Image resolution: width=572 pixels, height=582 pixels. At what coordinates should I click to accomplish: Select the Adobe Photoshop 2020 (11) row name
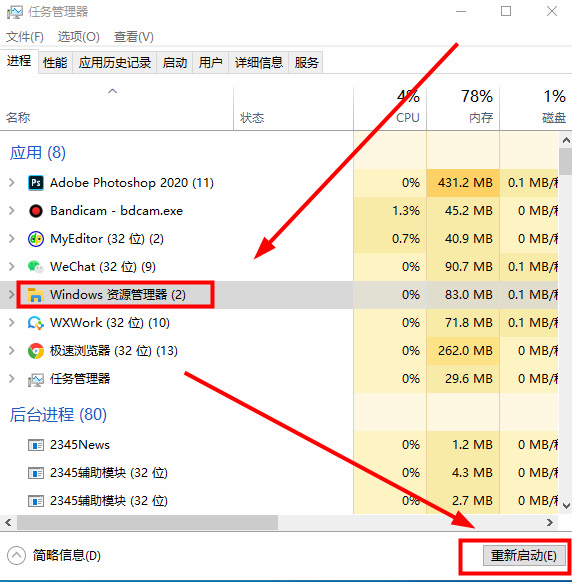[132, 183]
